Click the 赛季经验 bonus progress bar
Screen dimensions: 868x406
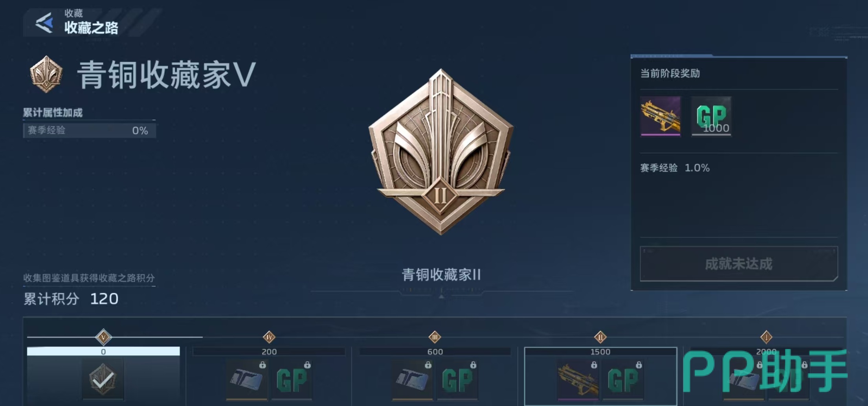90,130
